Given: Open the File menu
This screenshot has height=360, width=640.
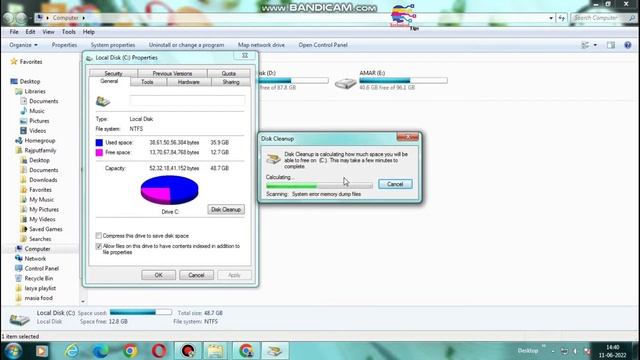Looking at the screenshot, I should click(x=14, y=32).
